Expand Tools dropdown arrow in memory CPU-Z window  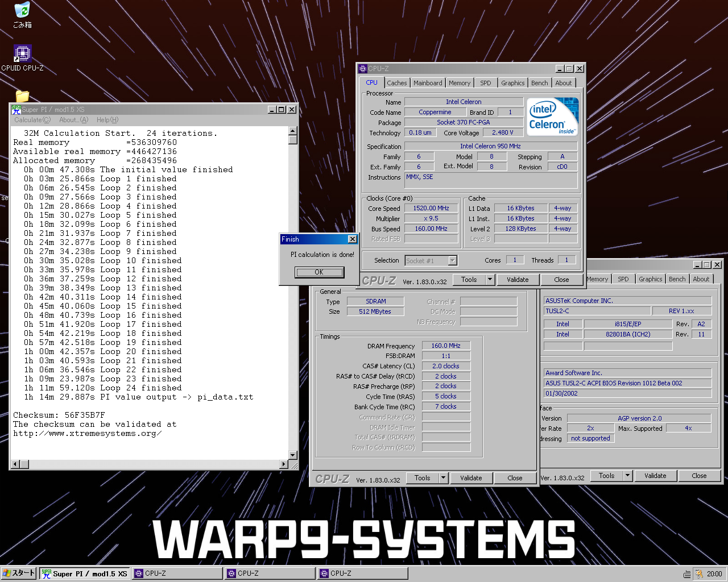[444, 478]
